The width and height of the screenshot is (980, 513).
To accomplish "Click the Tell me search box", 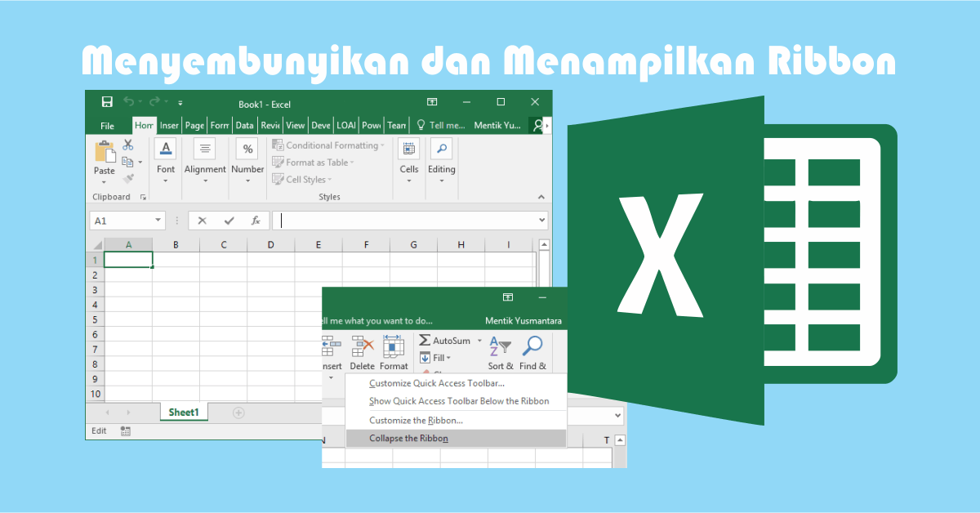I will click(441, 126).
